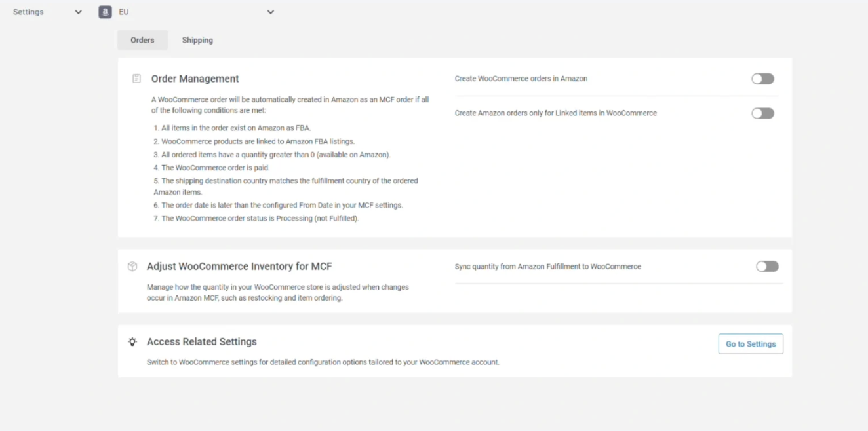Click the Order Management clipboard icon

click(x=136, y=79)
